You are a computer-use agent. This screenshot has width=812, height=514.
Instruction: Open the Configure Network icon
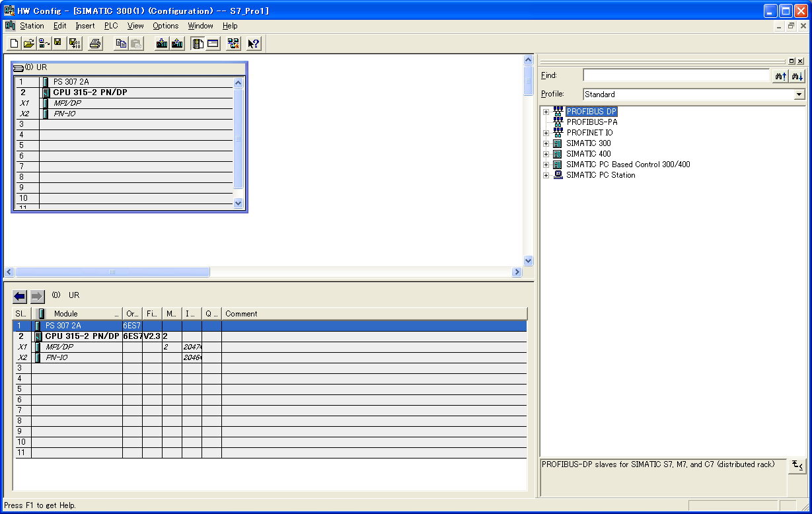point(233,44)
